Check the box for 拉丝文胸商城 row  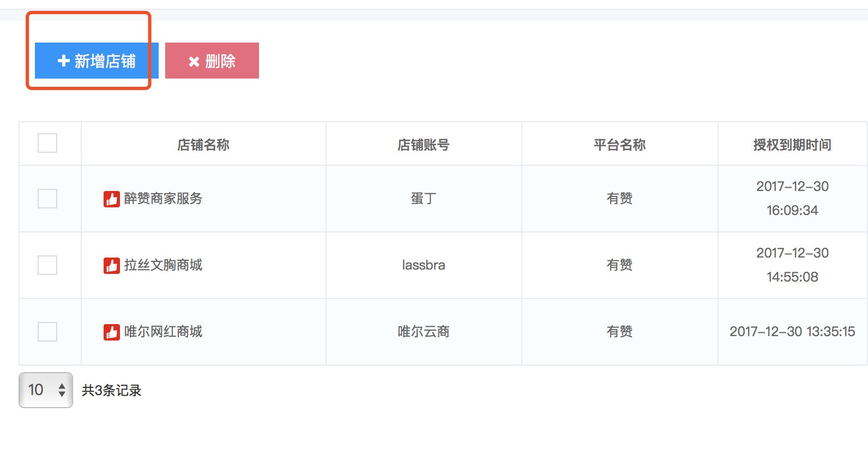point(47,265)
